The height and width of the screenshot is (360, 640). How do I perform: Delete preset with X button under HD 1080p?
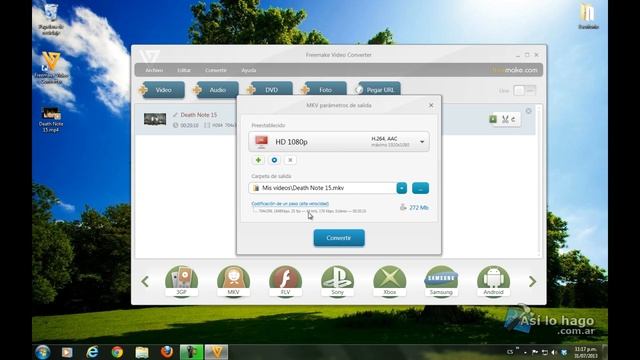pos(290,160)
